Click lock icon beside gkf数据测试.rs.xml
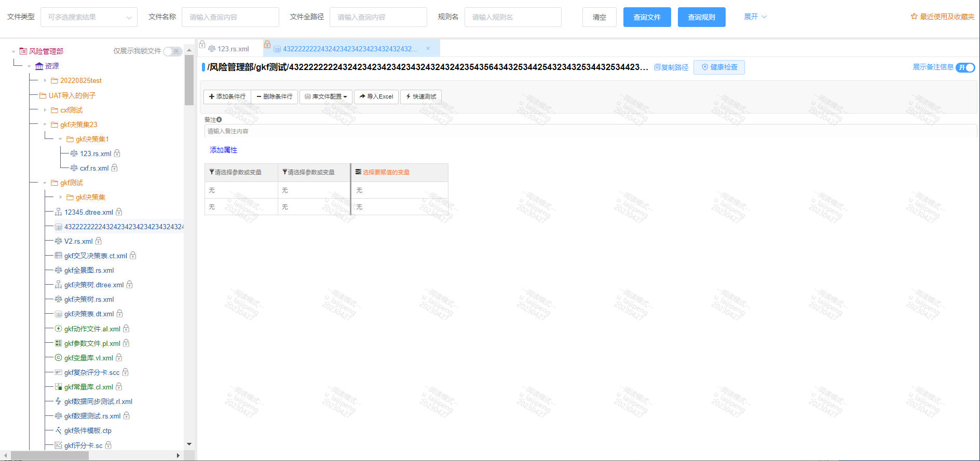Viewport: 980px width, 461px height. coord(127,416)
